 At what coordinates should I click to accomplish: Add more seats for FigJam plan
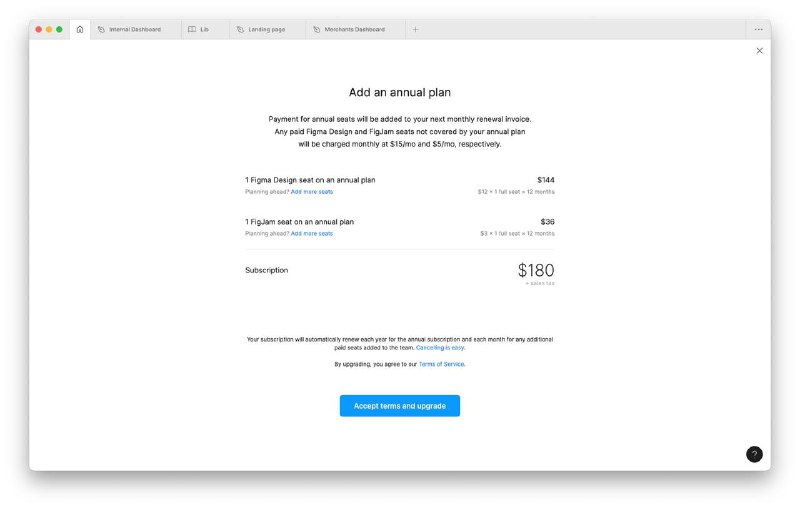(312, 234)
